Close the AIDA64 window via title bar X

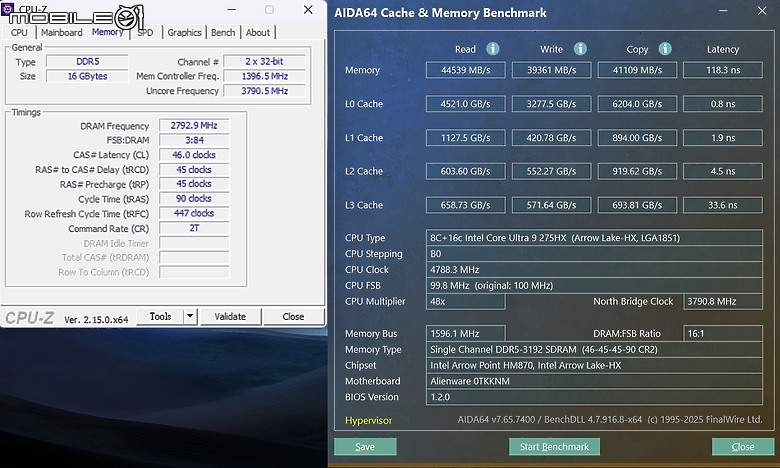tap(762, 11)
